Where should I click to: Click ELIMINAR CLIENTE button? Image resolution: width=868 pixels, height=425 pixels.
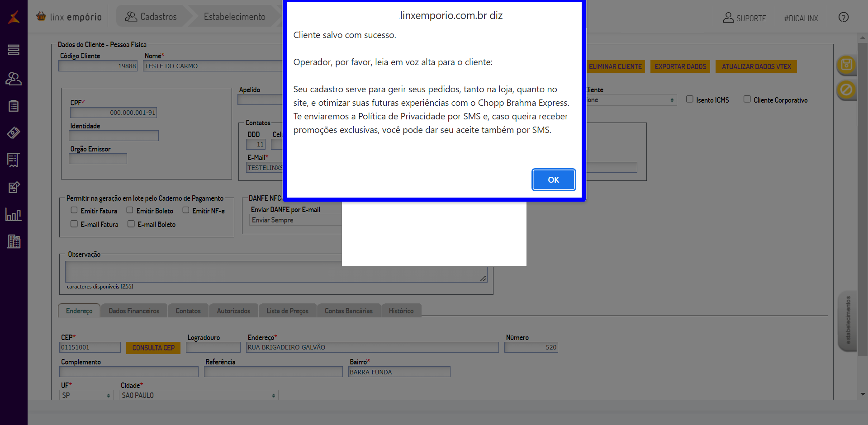(x=615, y=66)
